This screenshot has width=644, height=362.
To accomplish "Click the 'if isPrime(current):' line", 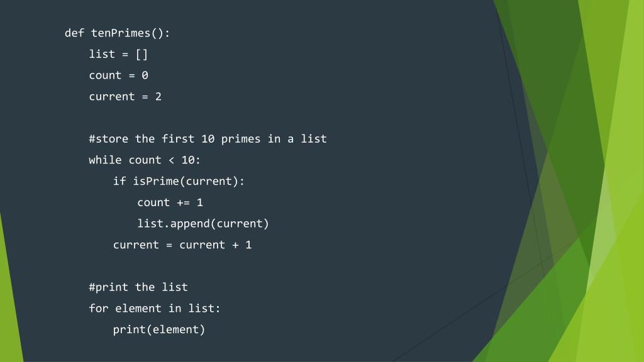I will [179, 182].
